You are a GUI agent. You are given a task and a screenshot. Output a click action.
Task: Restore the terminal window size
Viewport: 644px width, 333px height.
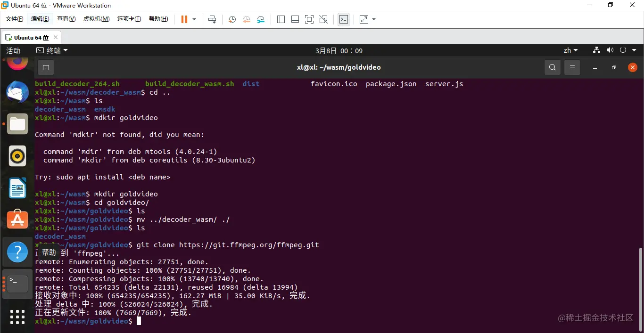(x=613, y=67)
